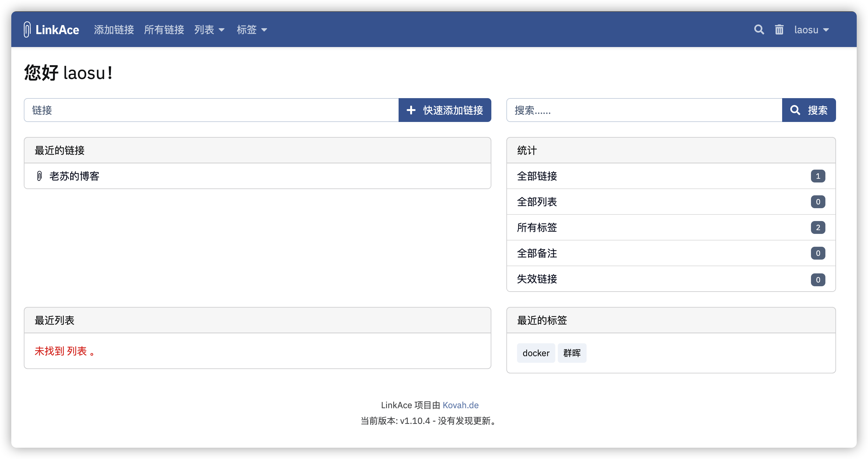This screenshot has width=868, height=459.
Task: Select the docker tag
Action: 536,353
